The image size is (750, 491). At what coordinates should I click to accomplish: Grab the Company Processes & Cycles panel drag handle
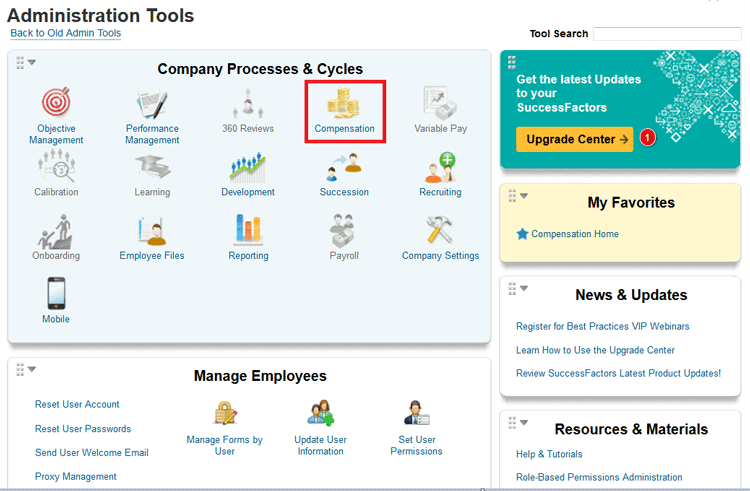point(20,62)
